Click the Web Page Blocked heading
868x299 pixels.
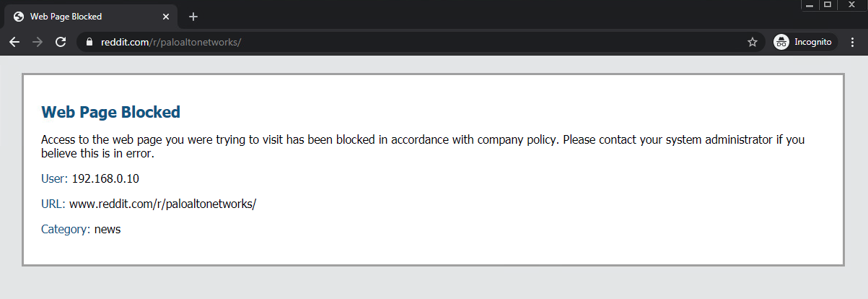tap(110, 112)
